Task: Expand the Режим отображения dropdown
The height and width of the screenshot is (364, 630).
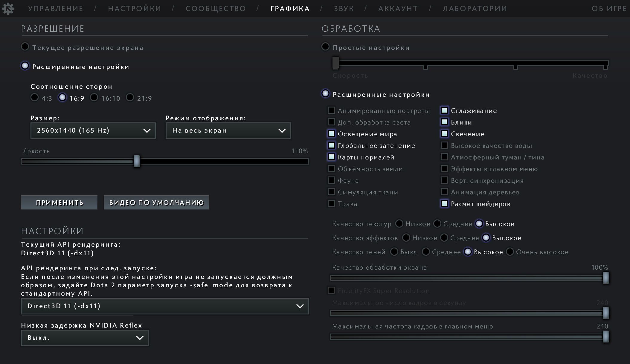Action: tap(228, 130)
